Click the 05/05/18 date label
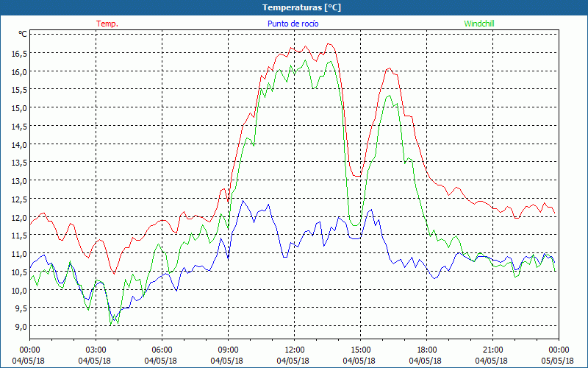The height and width of the screenshot is (368, 588). [558, 361]
